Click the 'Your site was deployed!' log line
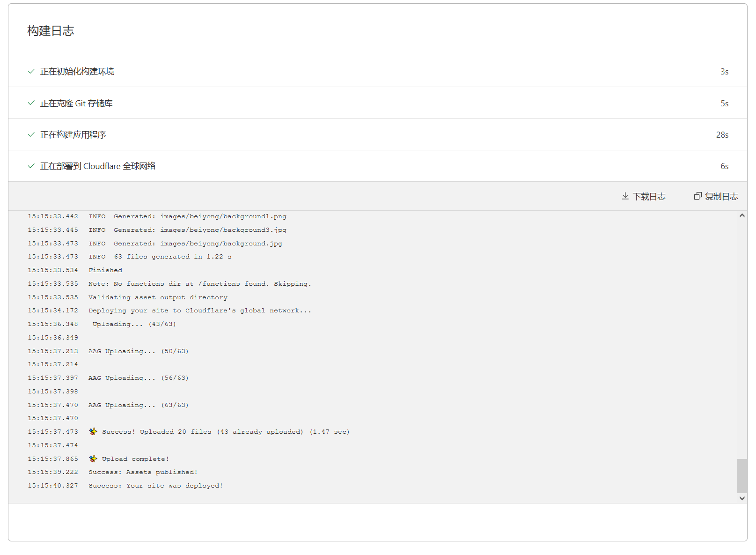Image resolution: width=756 pixels, height=555 pixels. tap(155, 486)
